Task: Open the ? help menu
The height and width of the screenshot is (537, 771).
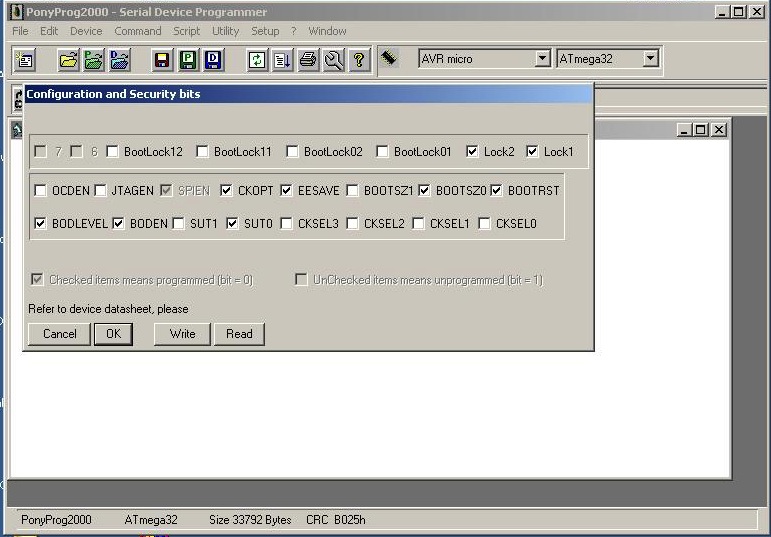Action: click(x=294, y=31)
